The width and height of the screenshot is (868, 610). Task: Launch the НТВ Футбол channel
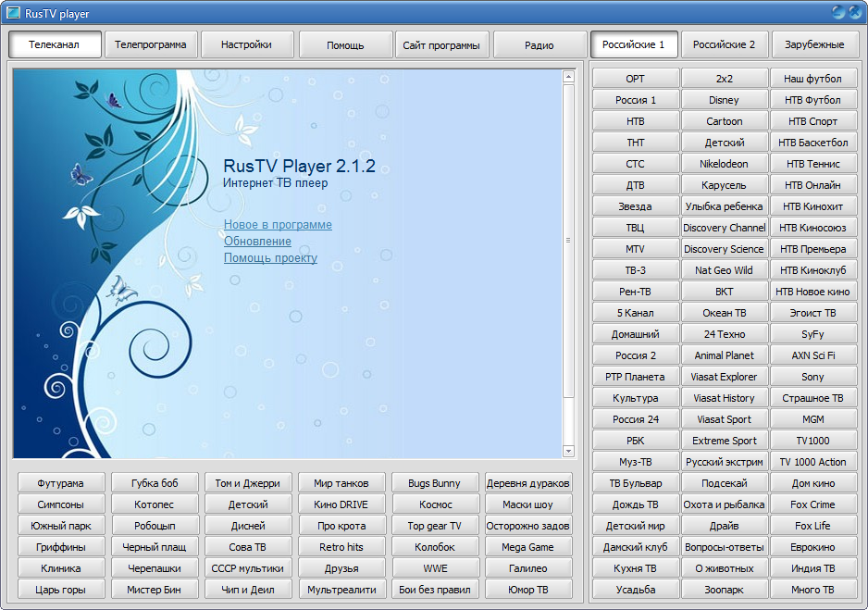pos(813,100)
